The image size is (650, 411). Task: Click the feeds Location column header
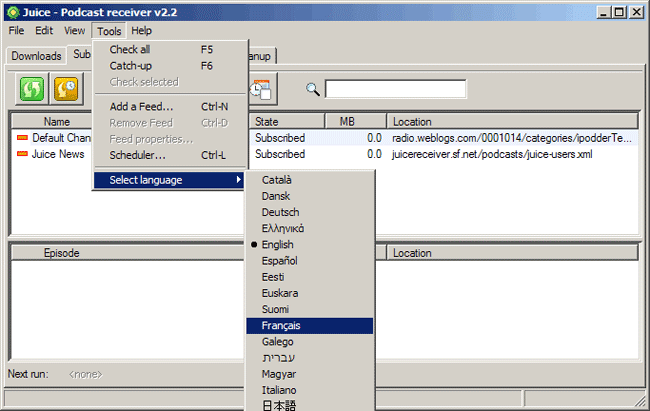click(x=512, y=122)
